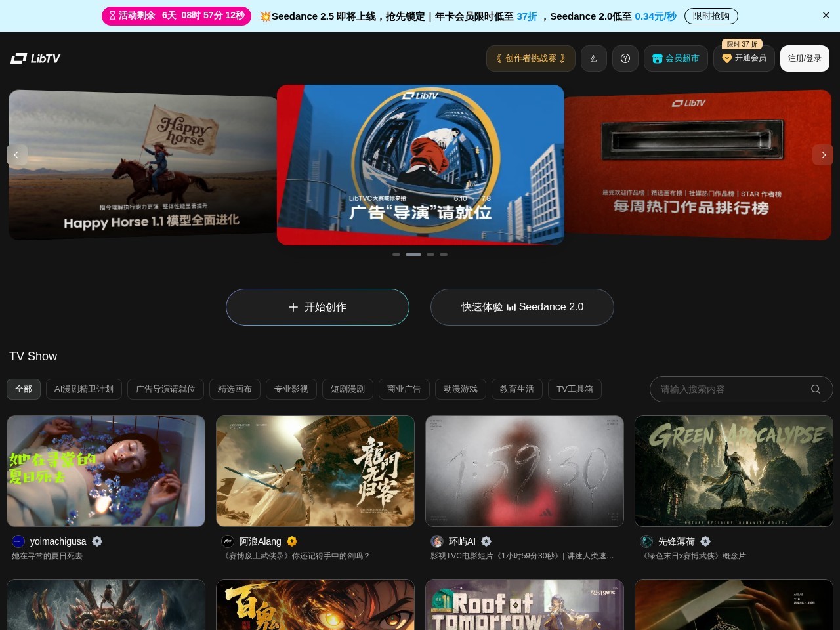Screen dimensions: 840x630
Task: Click the translate language icon button
Action: 594,58
